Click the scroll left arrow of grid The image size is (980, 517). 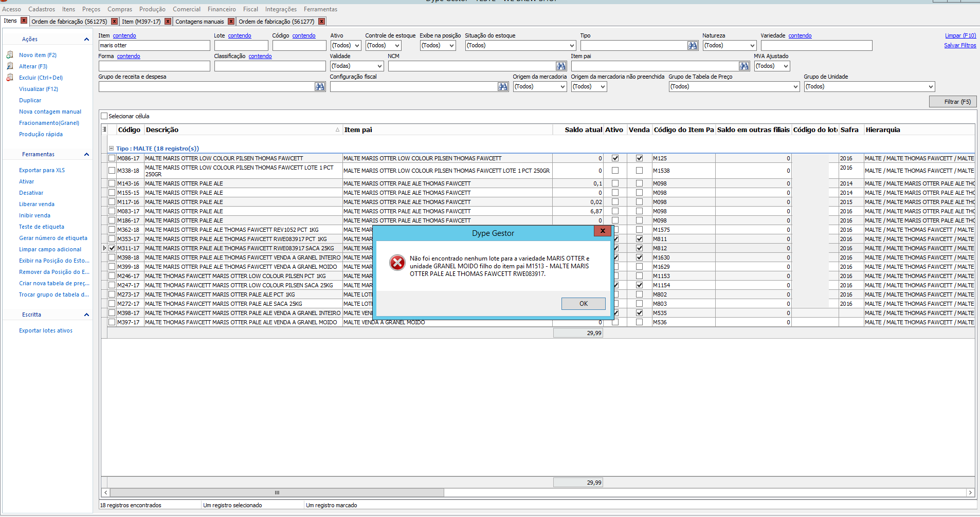click(106, 492)
